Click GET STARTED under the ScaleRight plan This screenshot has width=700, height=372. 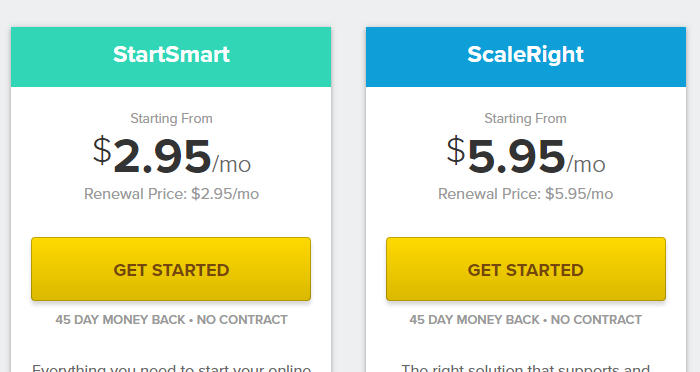[526, 269]
